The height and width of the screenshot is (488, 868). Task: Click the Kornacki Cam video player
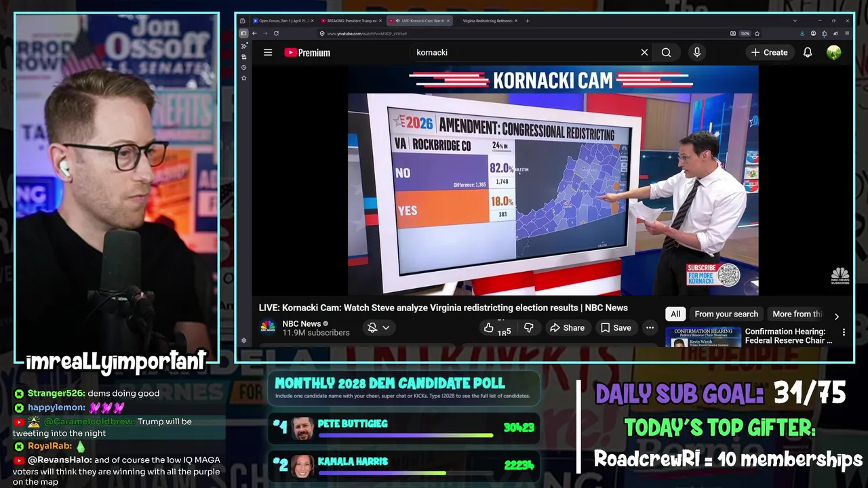[x=553, y=180]
